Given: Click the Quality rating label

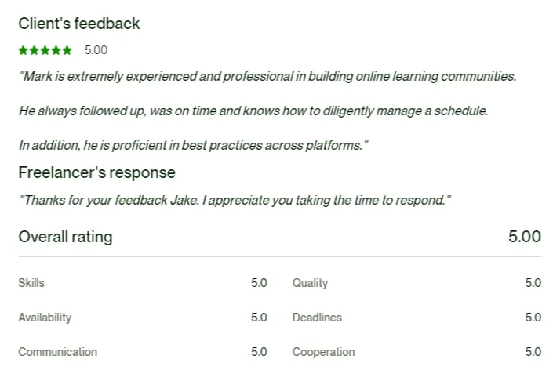Looking at the screenshot, I should (310, 283).
